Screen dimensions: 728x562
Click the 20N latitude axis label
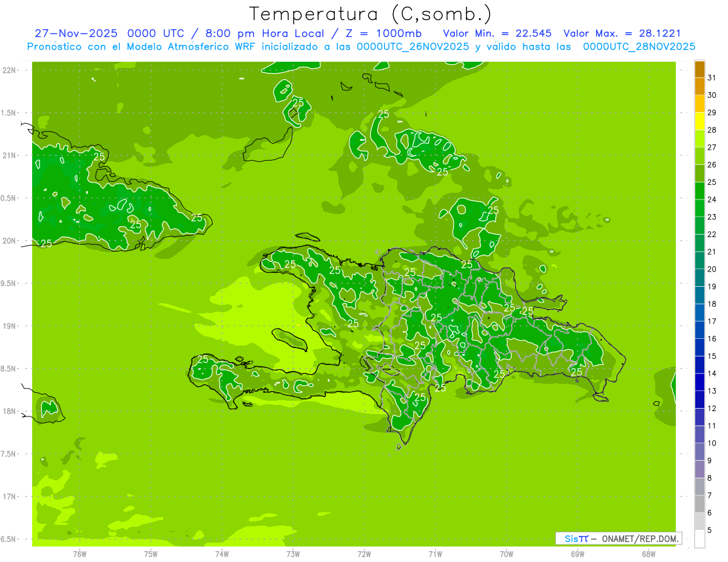10,241
